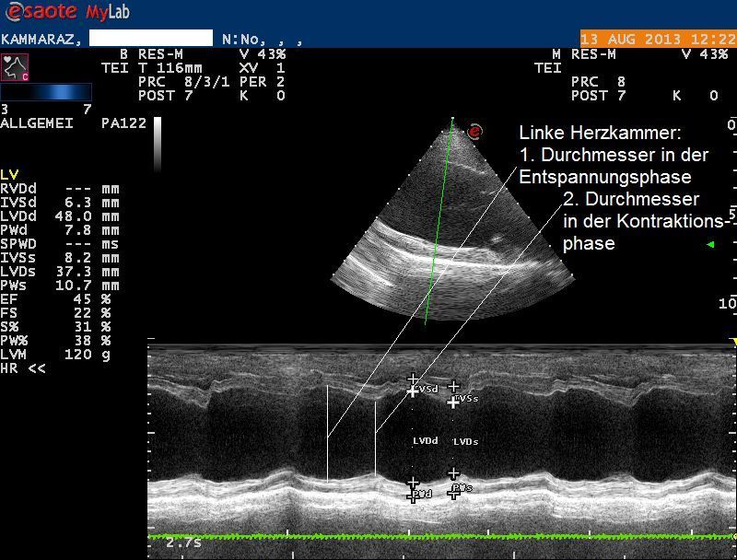Click the LVDs label in M-mode trace
This screenshot has width=737, height=560.
click(x=466, y=442)
